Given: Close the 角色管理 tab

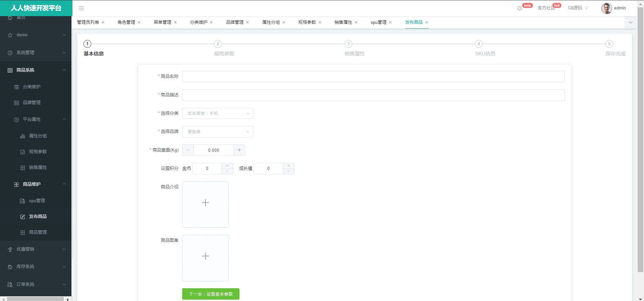Looking at the screenshot, I should point(139,23).
